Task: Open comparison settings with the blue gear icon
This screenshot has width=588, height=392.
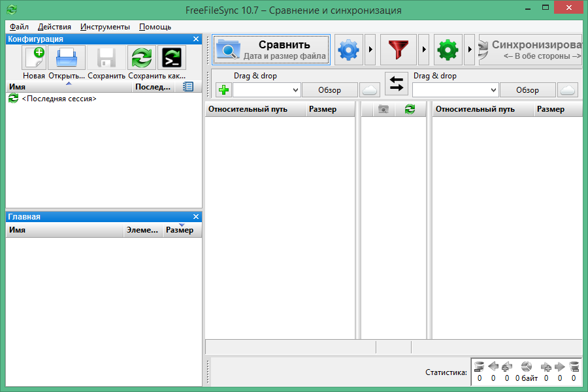Action: pyautogui.click(x=348, y=50)
